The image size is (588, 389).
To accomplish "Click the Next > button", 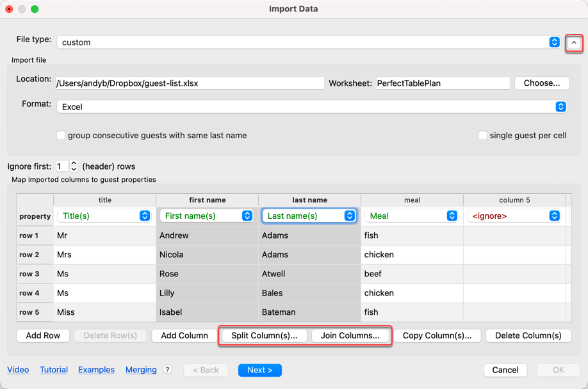I will (259, 370).
